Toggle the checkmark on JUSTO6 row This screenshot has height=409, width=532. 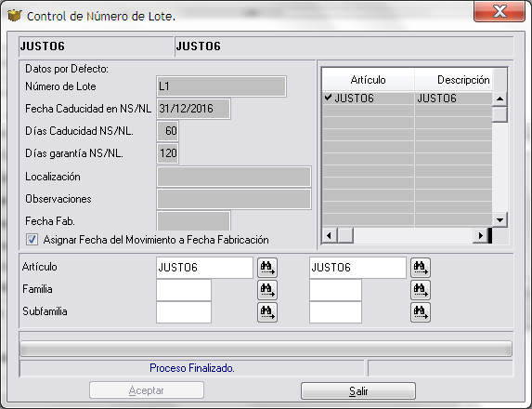[x=328, y=98]
